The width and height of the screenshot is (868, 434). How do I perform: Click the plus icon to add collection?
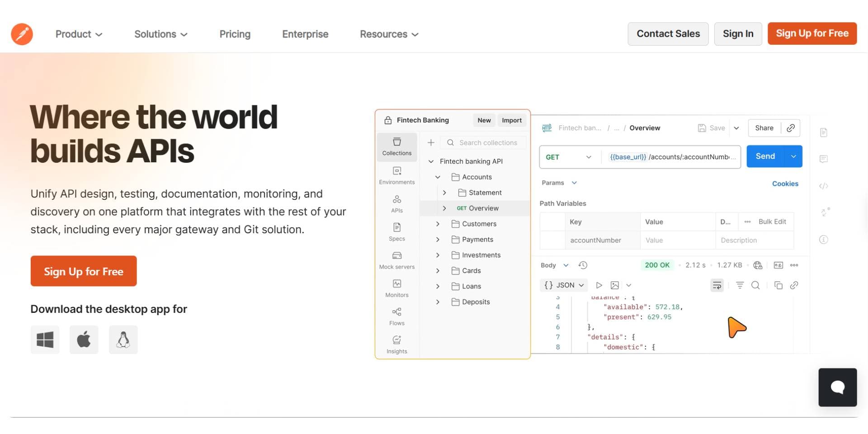click(x=431, y=142)
